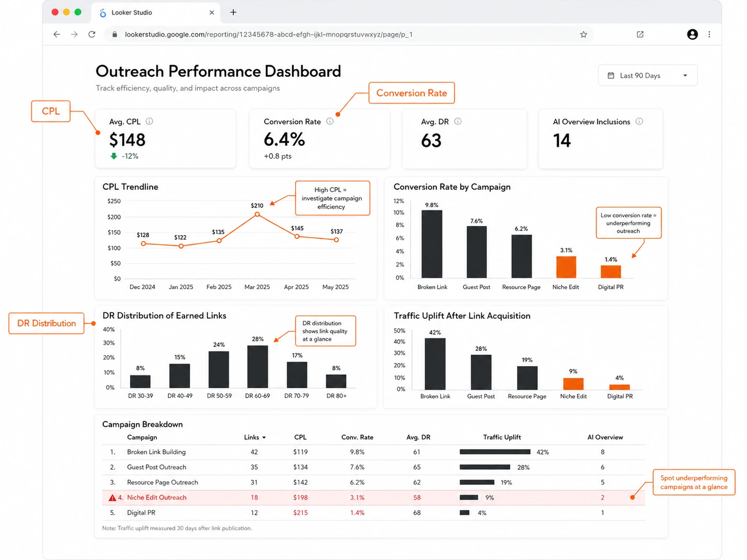Click the Campaign column header
This screenshot has width=747, height=560.
pos(142,437)
